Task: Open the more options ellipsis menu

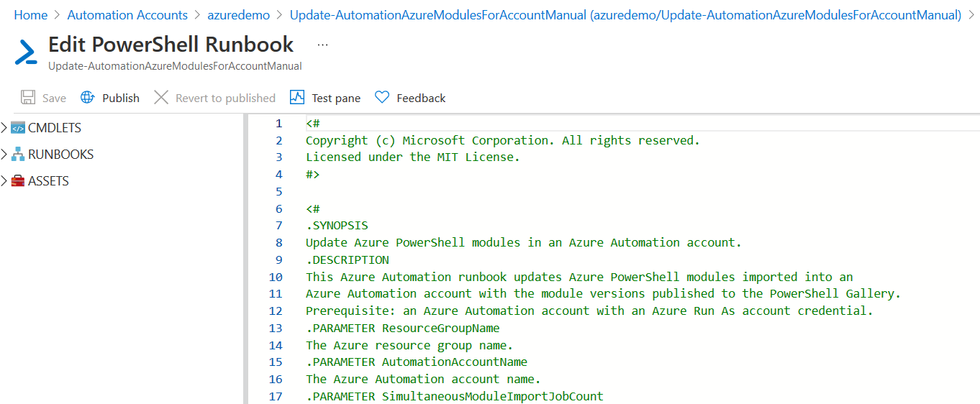Action: tap(322, 45)
